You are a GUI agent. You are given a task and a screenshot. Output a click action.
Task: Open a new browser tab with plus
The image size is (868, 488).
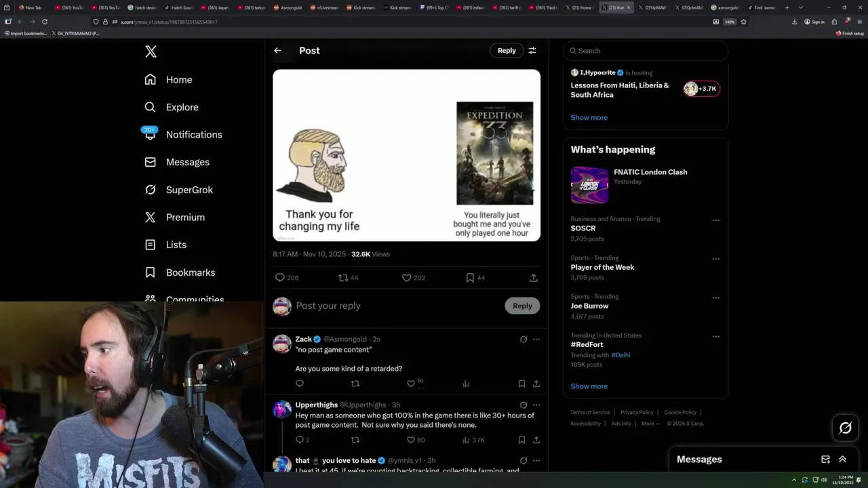[x=787, y=7]
